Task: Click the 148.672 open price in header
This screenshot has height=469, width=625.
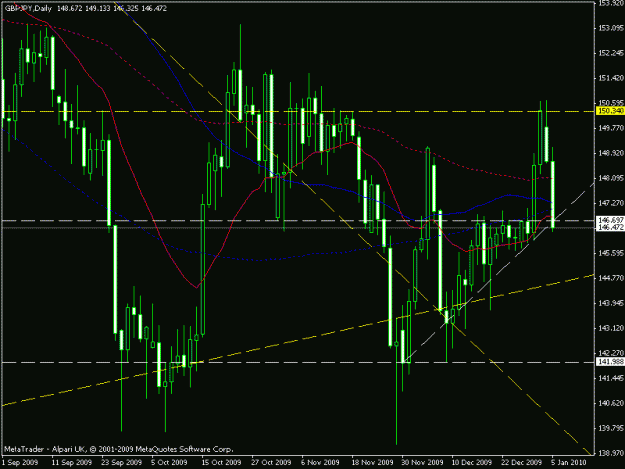Action: [70, 8]
